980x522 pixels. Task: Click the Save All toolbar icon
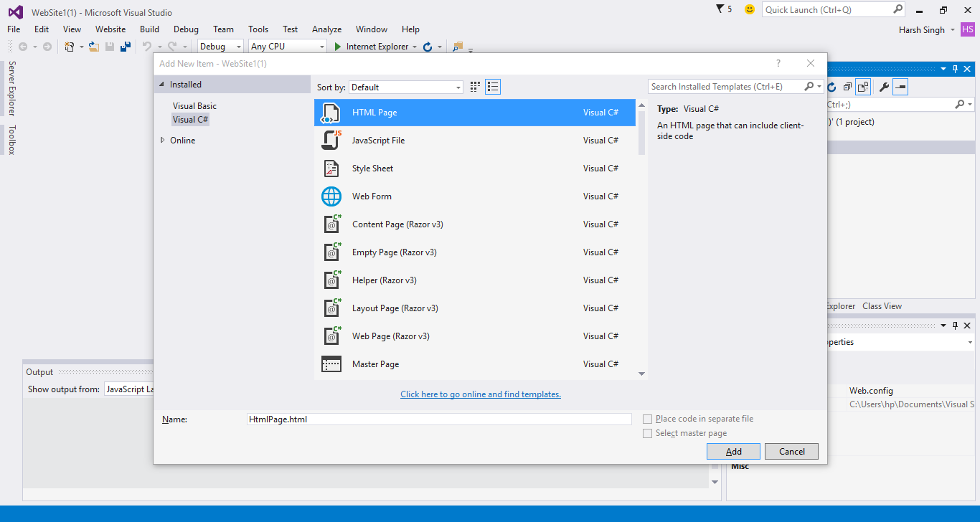126,47
